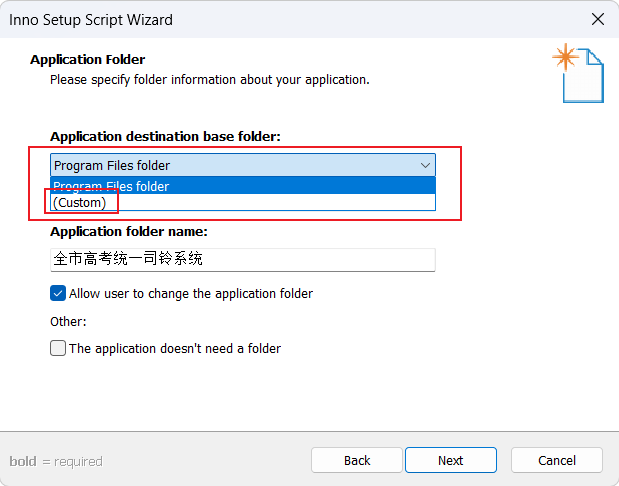
Task: Click the orange star on the wizard icon
Action: pyautogui.click(x=566, y=57)
